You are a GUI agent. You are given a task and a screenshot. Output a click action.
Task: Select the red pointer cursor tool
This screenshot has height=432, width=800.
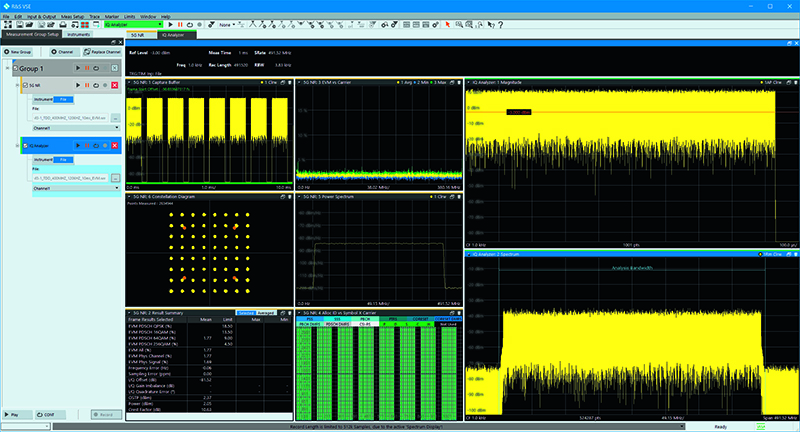446,25
